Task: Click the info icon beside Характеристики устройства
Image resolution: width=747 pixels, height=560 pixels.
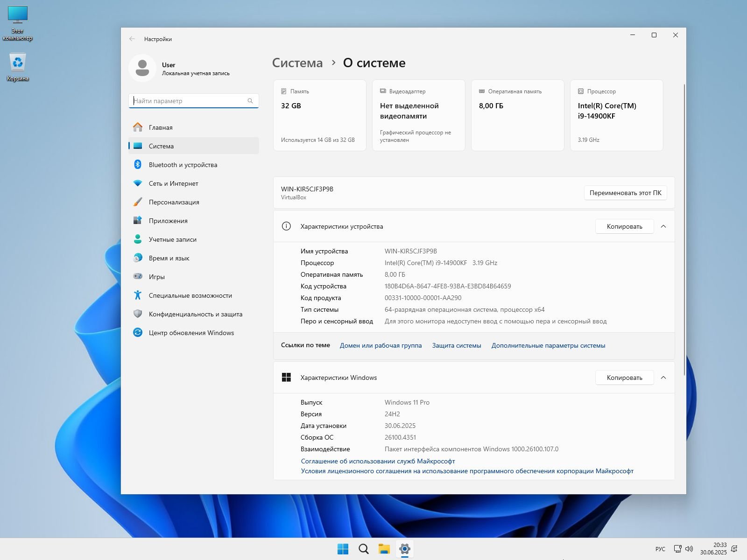Action: [286, 226]
